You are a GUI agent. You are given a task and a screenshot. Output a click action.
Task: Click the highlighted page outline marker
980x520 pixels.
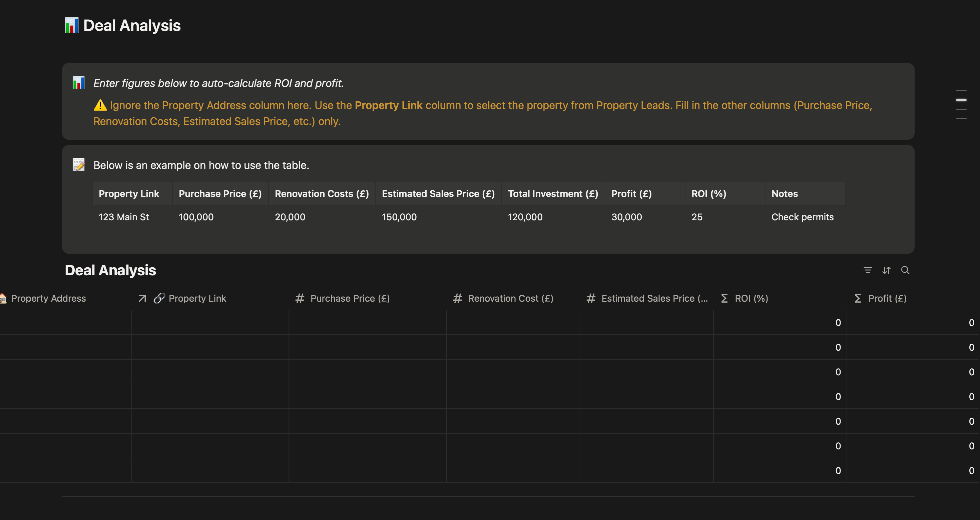coord(961,100)
